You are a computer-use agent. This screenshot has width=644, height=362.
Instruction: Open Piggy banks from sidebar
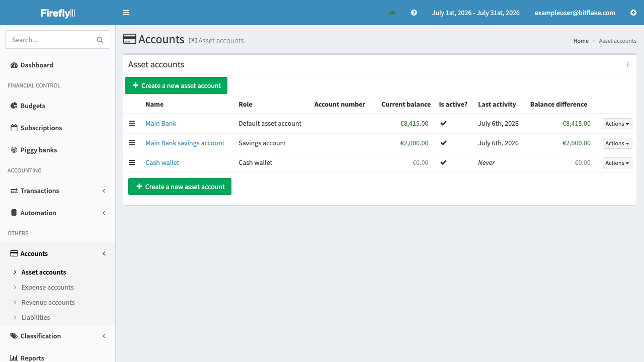tap(58, 150)
